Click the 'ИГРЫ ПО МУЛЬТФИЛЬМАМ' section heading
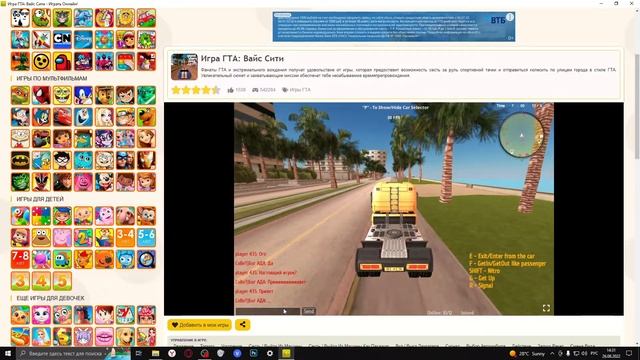Image resolution: width=640 pixels, height=360 pixels. (52, 78)
